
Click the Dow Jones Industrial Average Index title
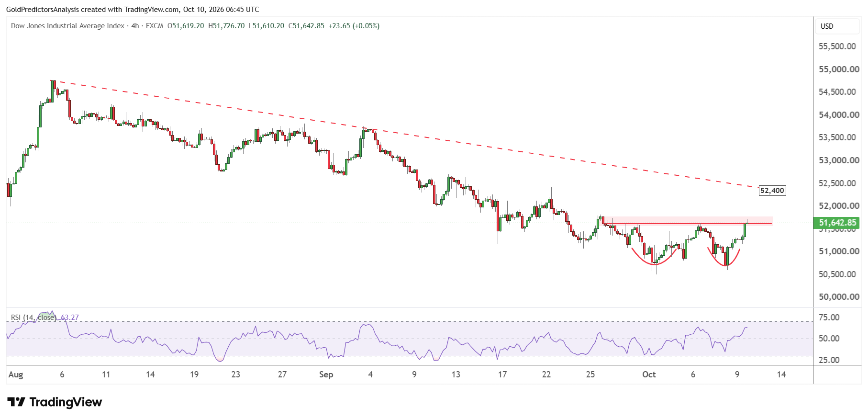point(67,26)
